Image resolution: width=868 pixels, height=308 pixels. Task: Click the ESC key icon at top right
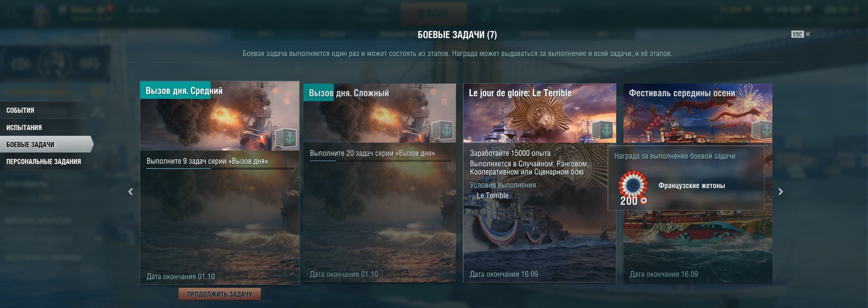pyautogui.click(x=797, y=34)
